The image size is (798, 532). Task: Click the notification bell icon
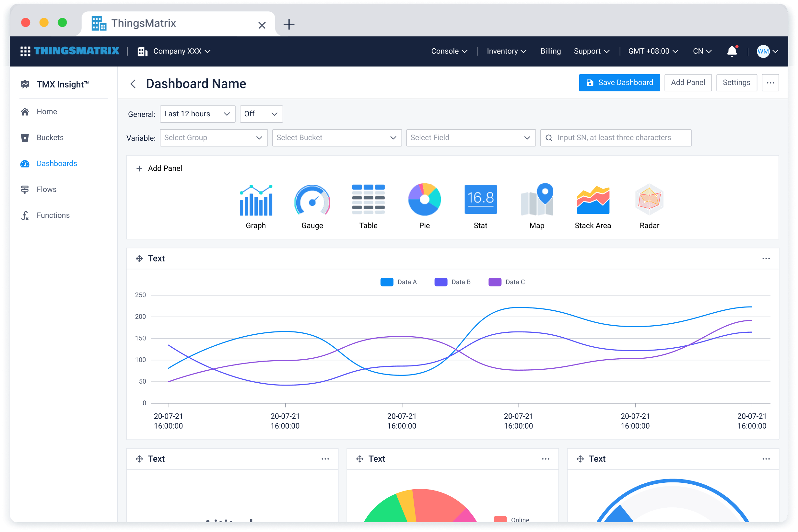click(x=732, y=51)
